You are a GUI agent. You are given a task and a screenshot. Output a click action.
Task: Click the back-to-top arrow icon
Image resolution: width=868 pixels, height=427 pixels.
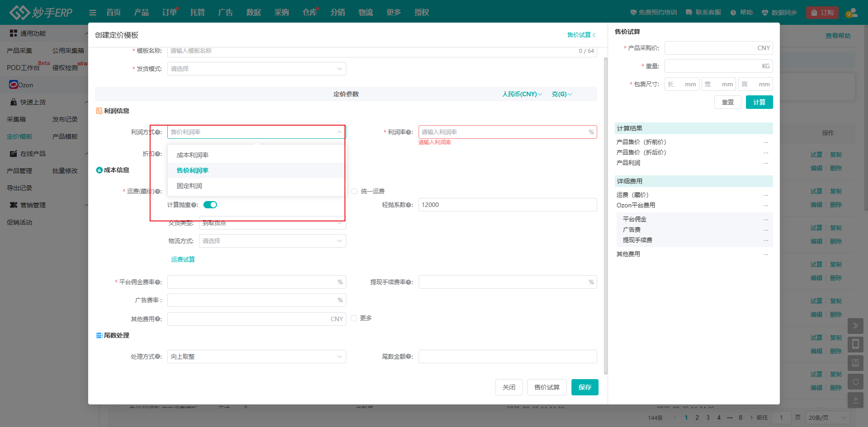coord(855,400)
